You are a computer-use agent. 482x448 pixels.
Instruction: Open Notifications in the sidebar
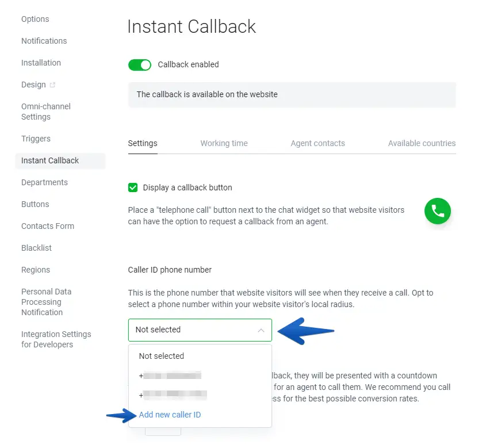(x=44, y=41)
